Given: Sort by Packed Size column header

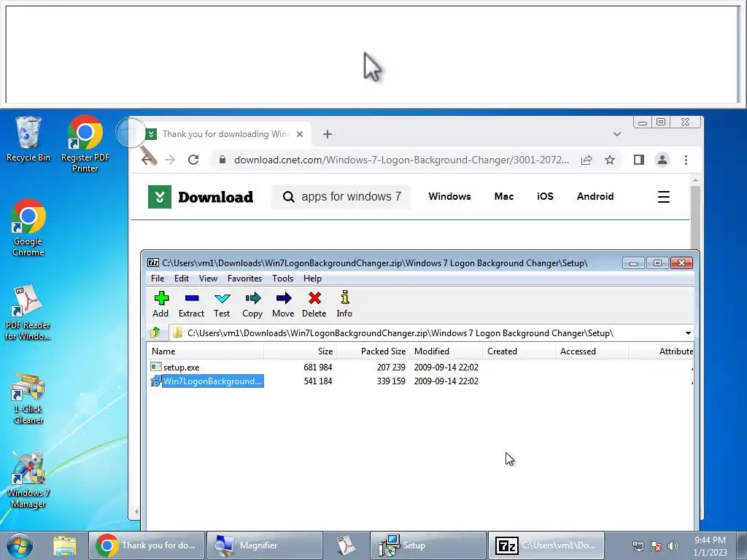Looking at the screenshot, I should tap(373, 351).
